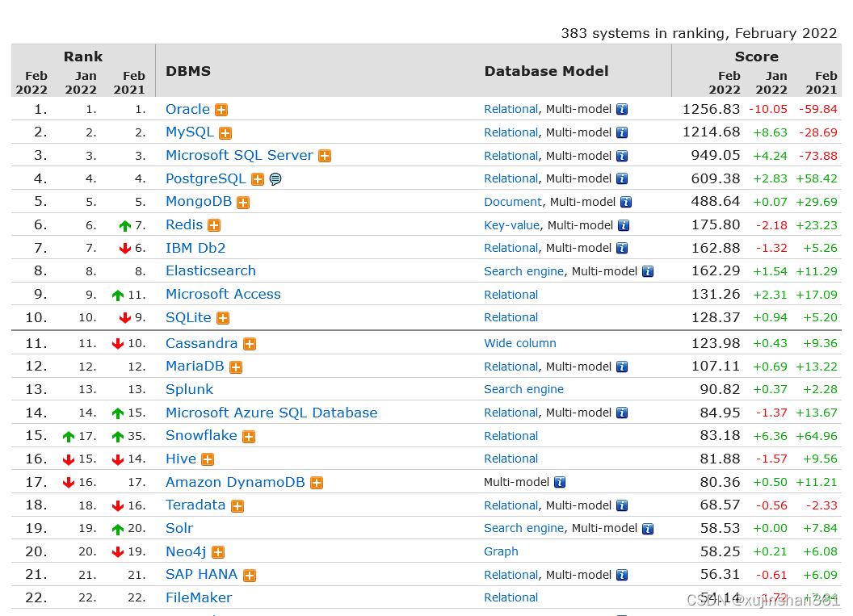Click the plus icon beside Microsoft SQL Server
Viewport: 853px width, 616px height.
325,156
